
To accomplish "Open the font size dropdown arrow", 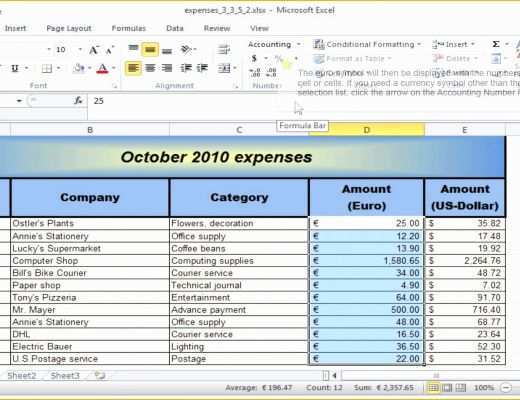I will (x=80, y=50).
